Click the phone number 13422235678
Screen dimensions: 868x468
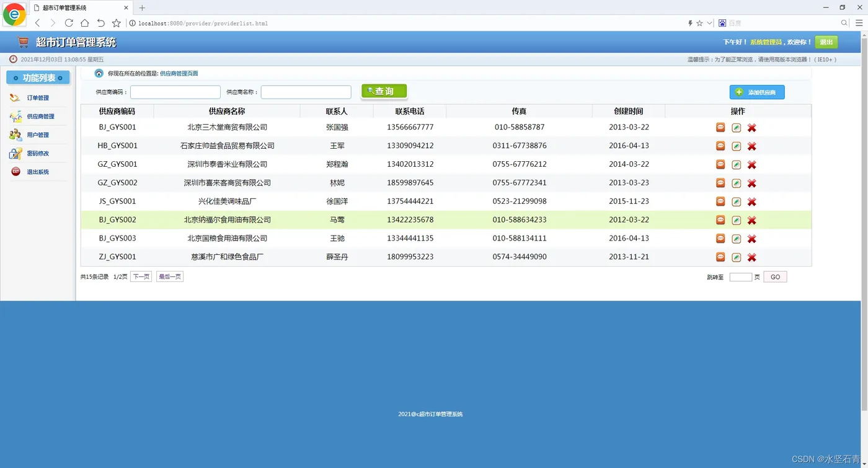[410, 220]
